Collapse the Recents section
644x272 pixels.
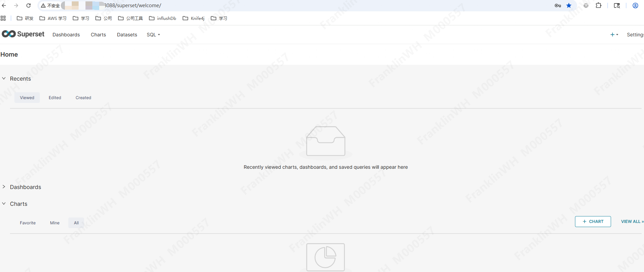pos(4,79)
